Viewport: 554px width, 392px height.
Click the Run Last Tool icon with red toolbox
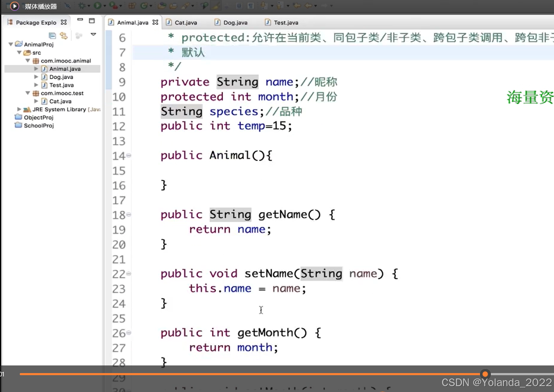(113, 6)
